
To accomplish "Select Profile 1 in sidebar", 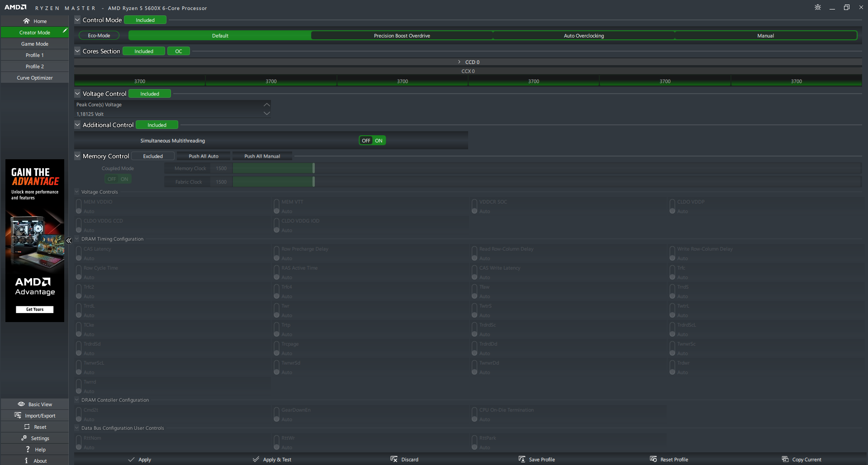I will click(35, 55).
